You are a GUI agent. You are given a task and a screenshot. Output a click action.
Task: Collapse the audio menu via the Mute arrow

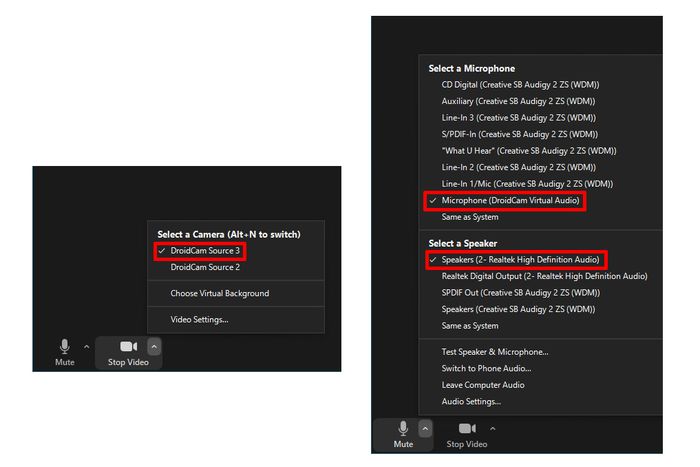(425, 428)
